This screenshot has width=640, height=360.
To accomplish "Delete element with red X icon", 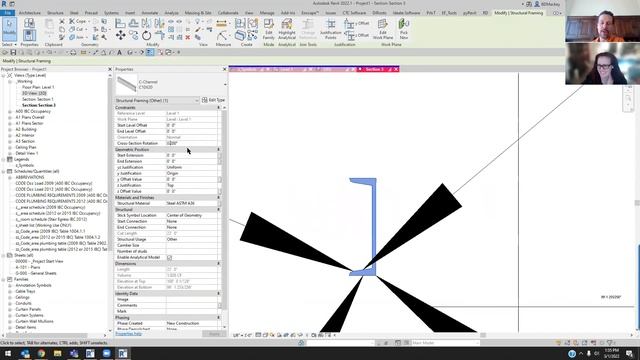I will (x=188, y=37).
